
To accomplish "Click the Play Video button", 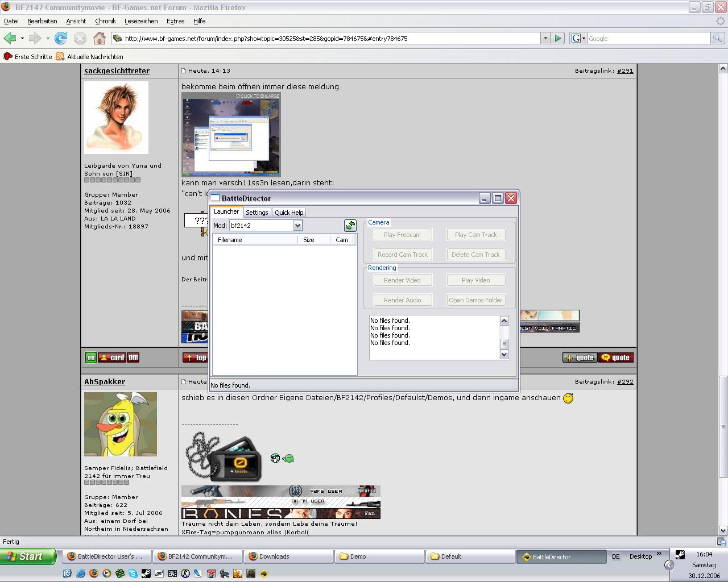I will 476,280.
